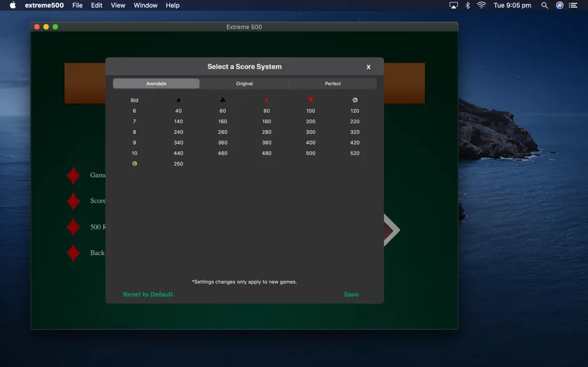Open the Window menu
This screenshot has height=367, width=588.
(145, 5)
